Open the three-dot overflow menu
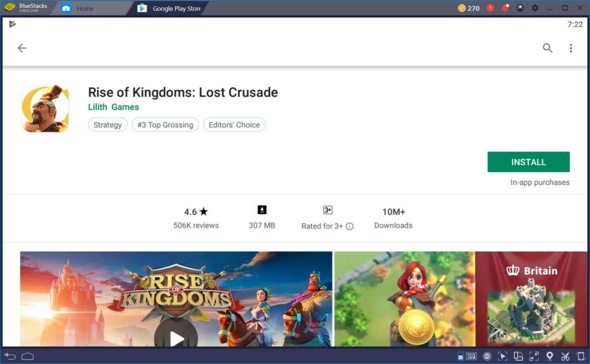This screenshot has width=590, height=364. coord(571,48)
